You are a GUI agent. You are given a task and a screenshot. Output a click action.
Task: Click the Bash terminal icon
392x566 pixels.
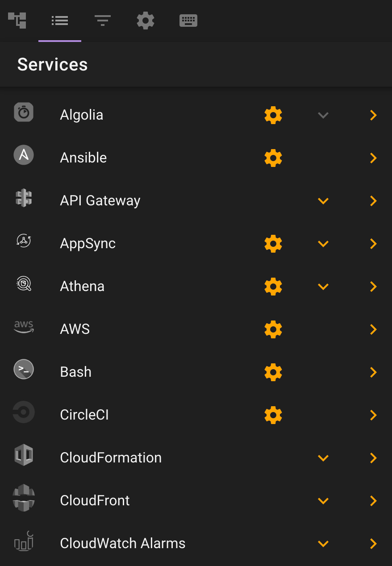point(24,369)
